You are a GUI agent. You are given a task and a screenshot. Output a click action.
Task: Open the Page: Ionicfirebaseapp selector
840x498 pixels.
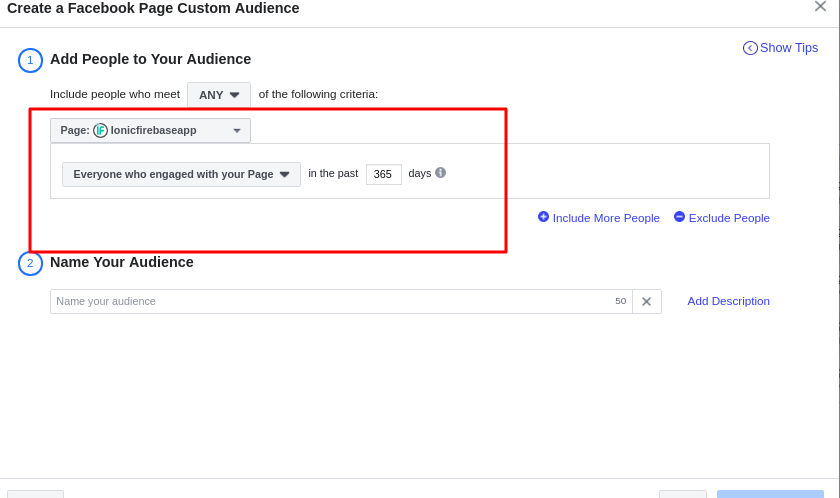point(150,130)
